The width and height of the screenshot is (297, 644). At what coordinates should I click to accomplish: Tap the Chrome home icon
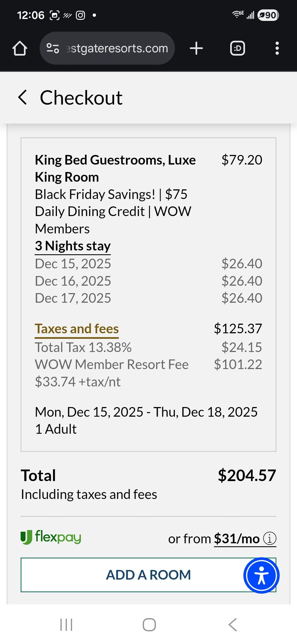pos(20,48)
